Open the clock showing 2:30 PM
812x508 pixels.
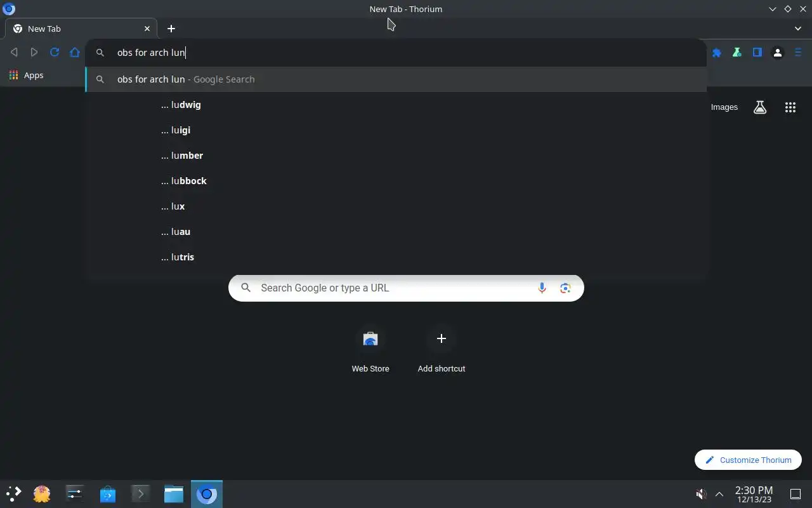[x=754, y=494]
